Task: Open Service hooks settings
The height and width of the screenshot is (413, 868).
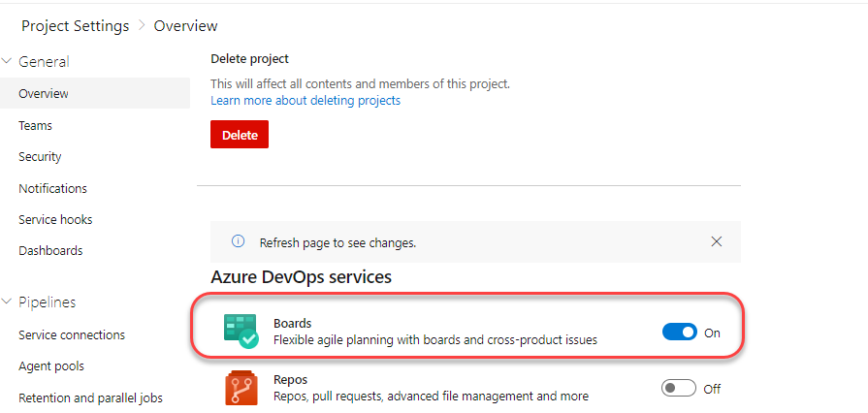Action: [55, 219]
